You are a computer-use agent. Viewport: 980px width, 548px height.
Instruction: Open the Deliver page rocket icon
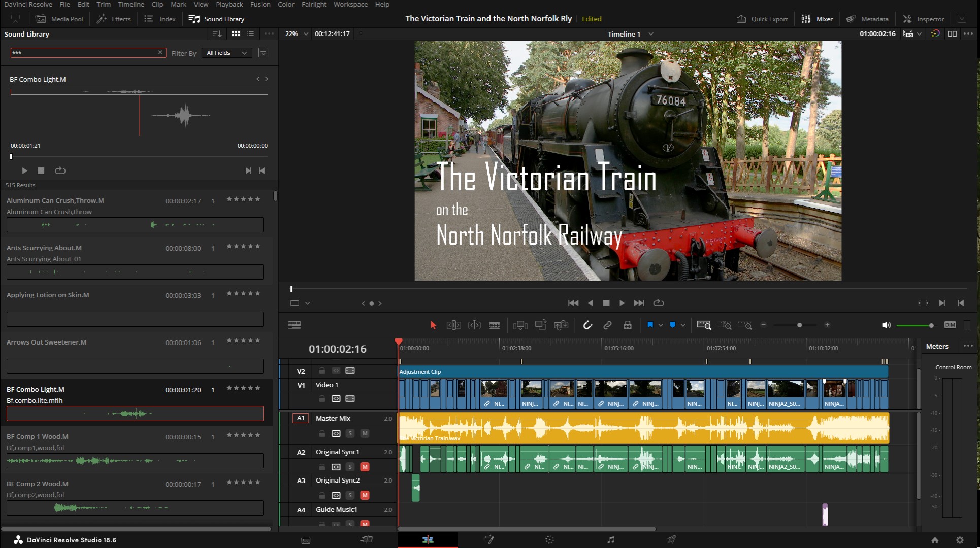pyautogui.click(x=672, y=540)
